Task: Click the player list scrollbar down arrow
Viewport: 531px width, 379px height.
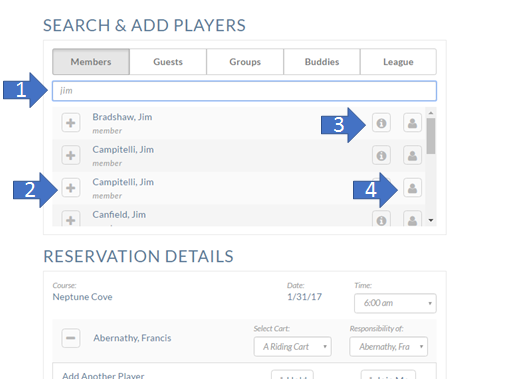Action: pyautogui.click(x=431, y=220)
